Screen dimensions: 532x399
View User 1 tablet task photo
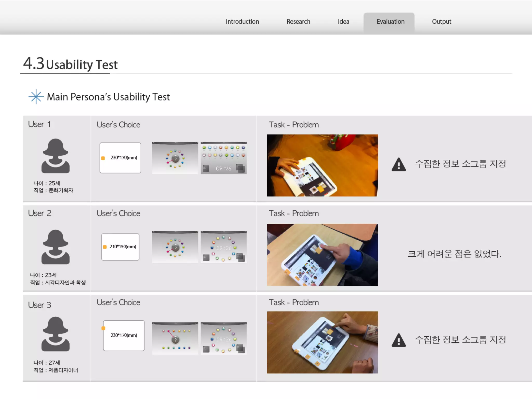point(322,165)
